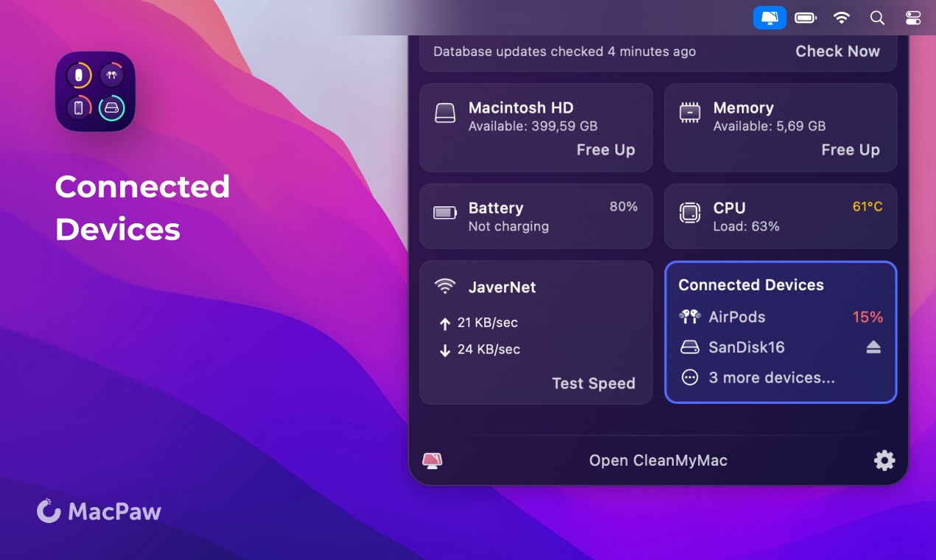Click '3 more devices...' text
Viewport: 936px width, 560px height.
tap(772, 377)
